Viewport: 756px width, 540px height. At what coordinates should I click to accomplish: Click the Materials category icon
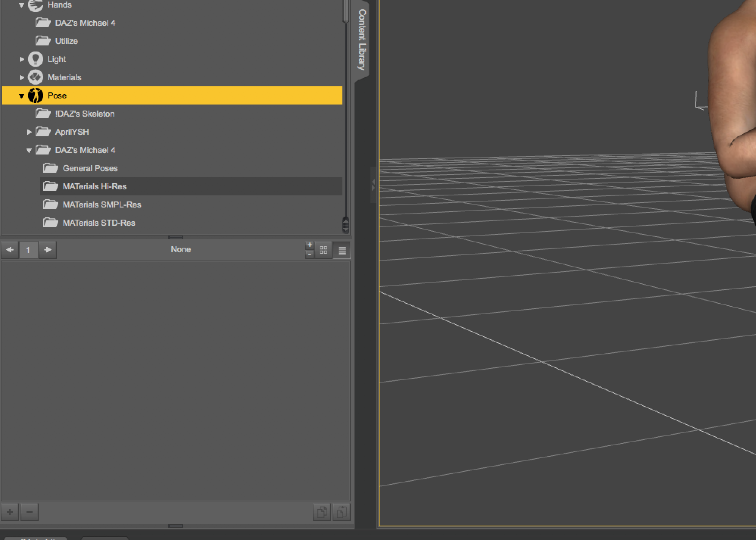tap(36, 77)
